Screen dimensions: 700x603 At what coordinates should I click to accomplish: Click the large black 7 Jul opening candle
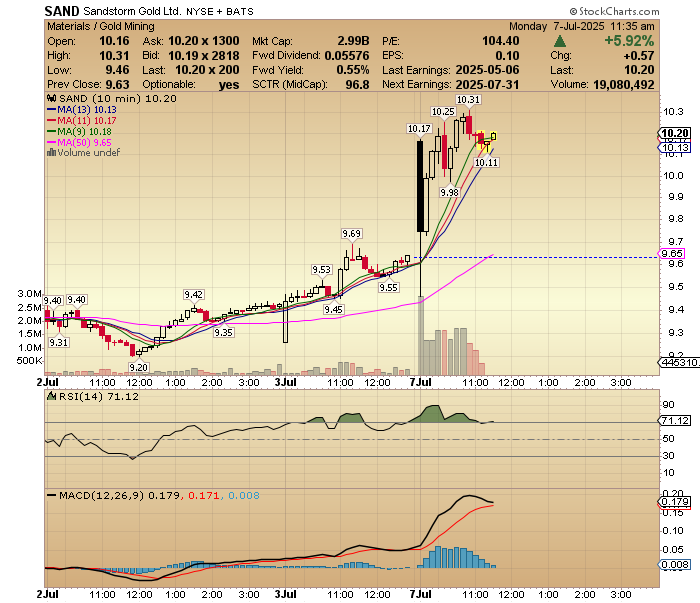(420, 186)
